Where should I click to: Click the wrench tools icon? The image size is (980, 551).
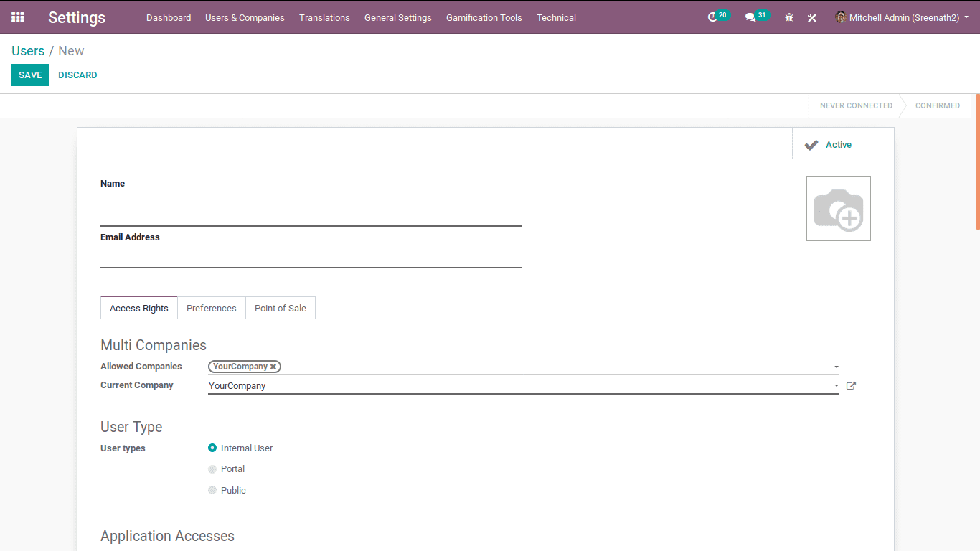812,17
